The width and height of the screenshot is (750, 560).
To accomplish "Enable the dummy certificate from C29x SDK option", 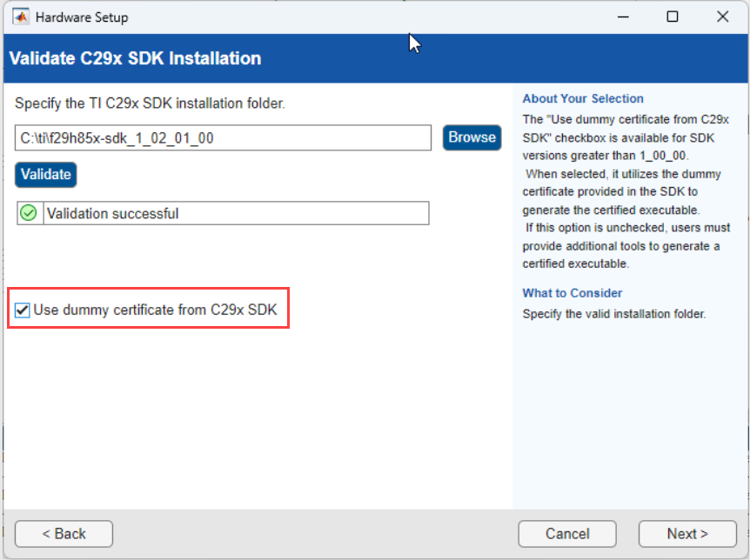I will coord(22,310).
